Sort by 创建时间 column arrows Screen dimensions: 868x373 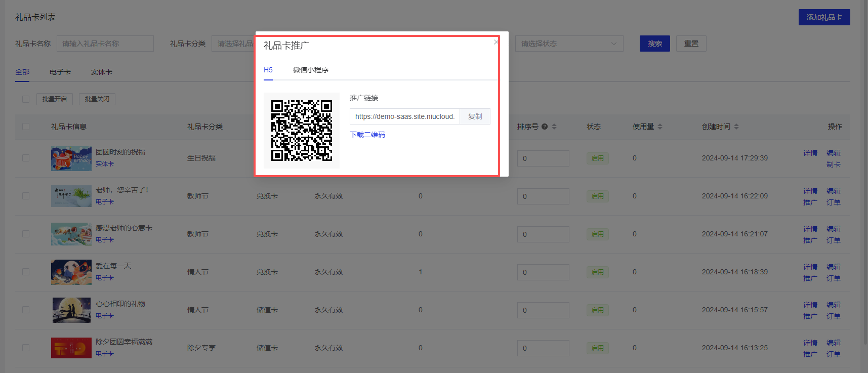click(736, 127)
